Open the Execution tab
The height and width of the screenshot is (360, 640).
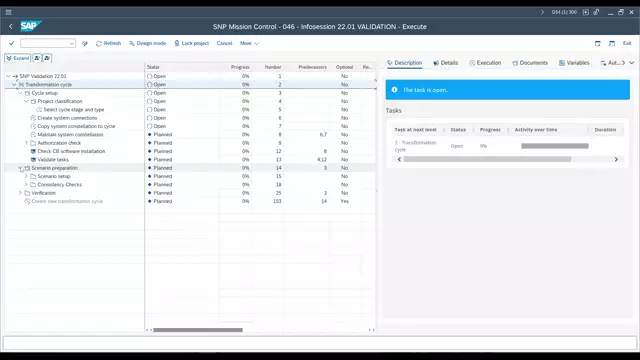(x=485, y=63)
